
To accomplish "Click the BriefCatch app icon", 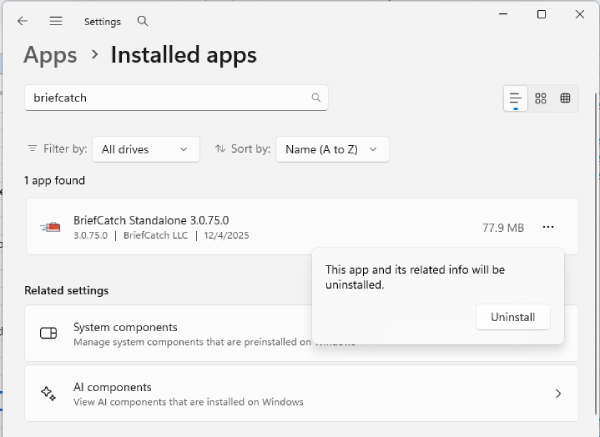I will pos(50,227).
